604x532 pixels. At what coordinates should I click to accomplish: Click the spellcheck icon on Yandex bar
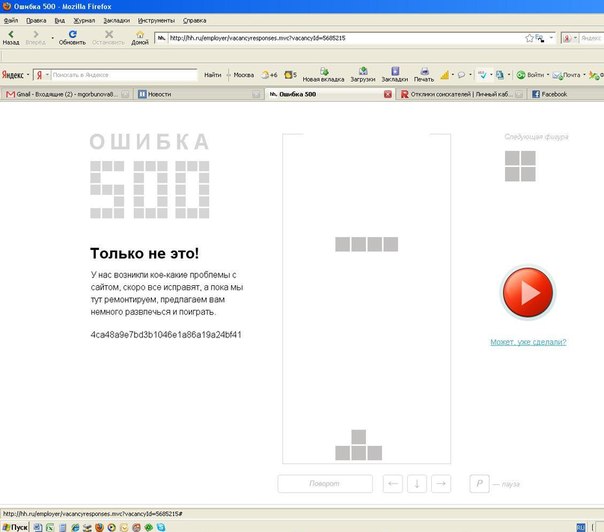482,75
